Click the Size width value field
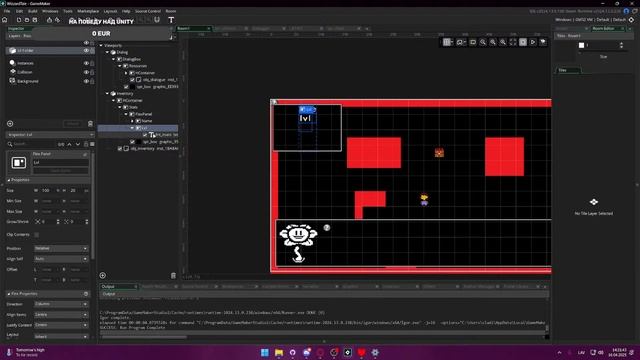Image resolution: width=640 pixels, height=360 pixels. pos(48,191)
